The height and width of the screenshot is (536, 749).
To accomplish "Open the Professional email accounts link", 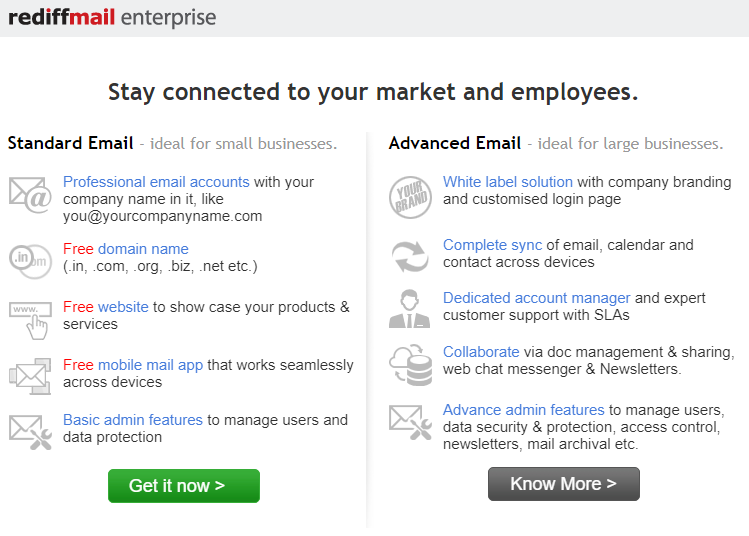I will pos(156,182).
